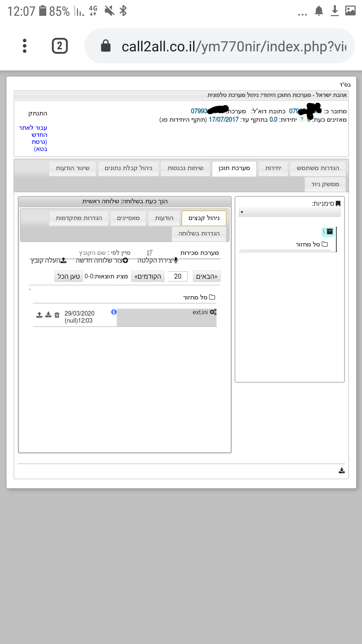Open the browser three-dot menu

coord(24,46)
